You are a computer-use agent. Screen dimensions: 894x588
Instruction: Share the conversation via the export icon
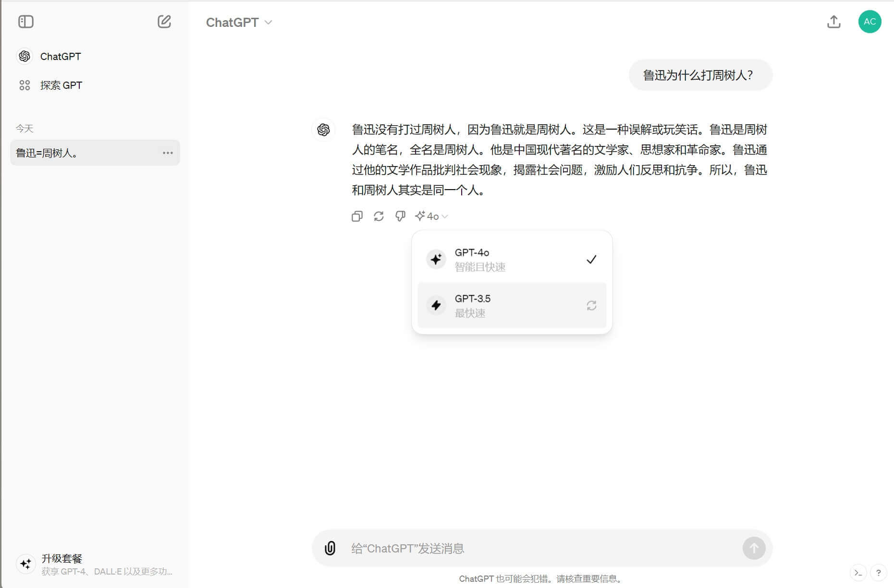tap(834, 22)
